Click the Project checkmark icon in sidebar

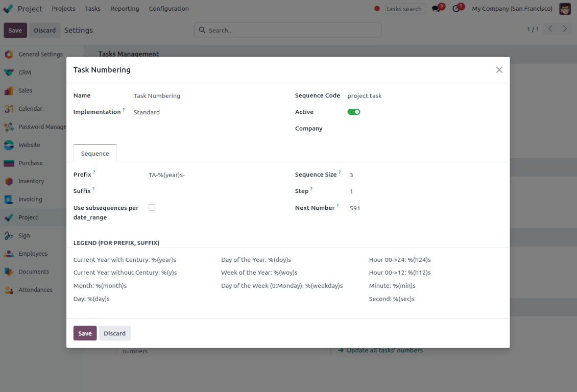[x=9, y=217]
